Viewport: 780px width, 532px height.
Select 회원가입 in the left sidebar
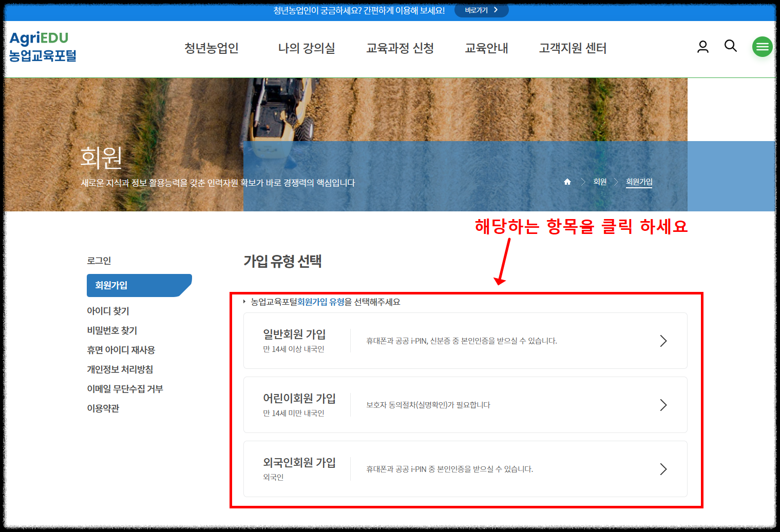111,285
